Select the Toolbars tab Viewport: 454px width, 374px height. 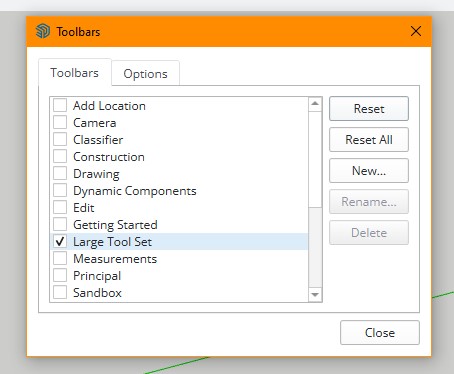tap(75, 73)
